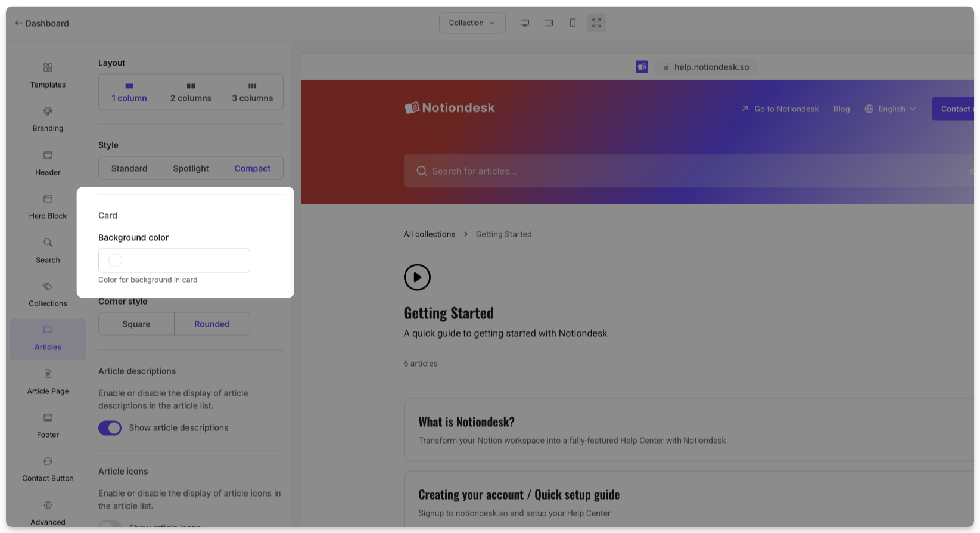Select 3 columns layout
Screen dimensions: 980x533
coord(253,92)
